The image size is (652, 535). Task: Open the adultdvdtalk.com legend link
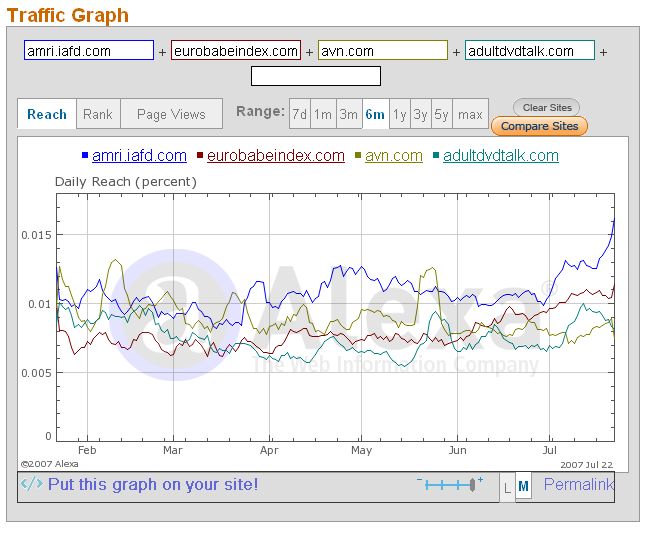point(501,155)
